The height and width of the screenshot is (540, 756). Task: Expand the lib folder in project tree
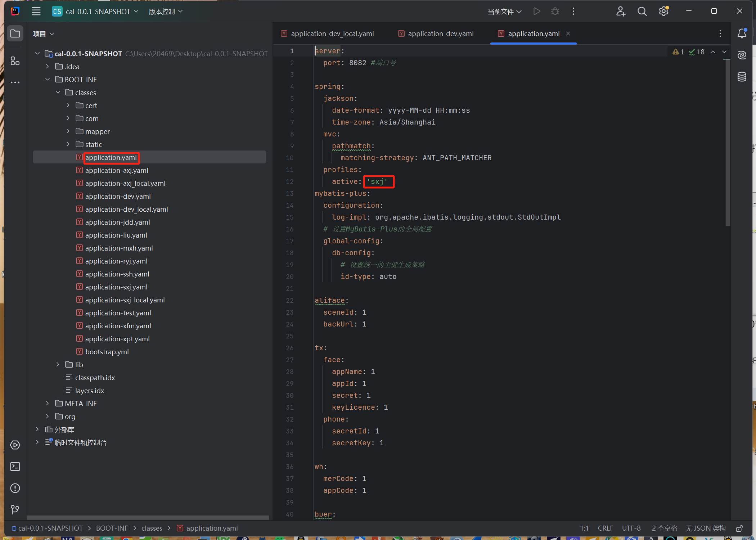[x=58, y=365]
